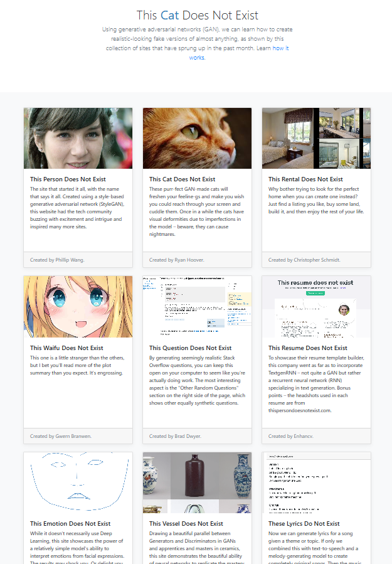Open the generated lyrics text screenshot
Image resolution: width=392 pixels, height=564 pixels.
[x=316, y=482]
